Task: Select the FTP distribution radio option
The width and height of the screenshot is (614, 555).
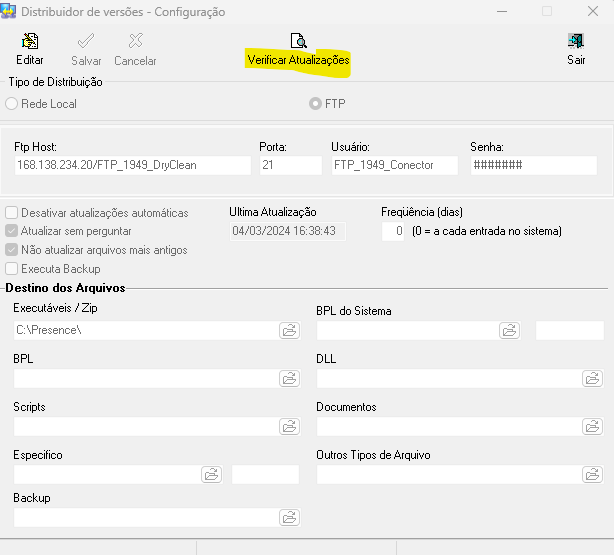Action: (315, 104)
